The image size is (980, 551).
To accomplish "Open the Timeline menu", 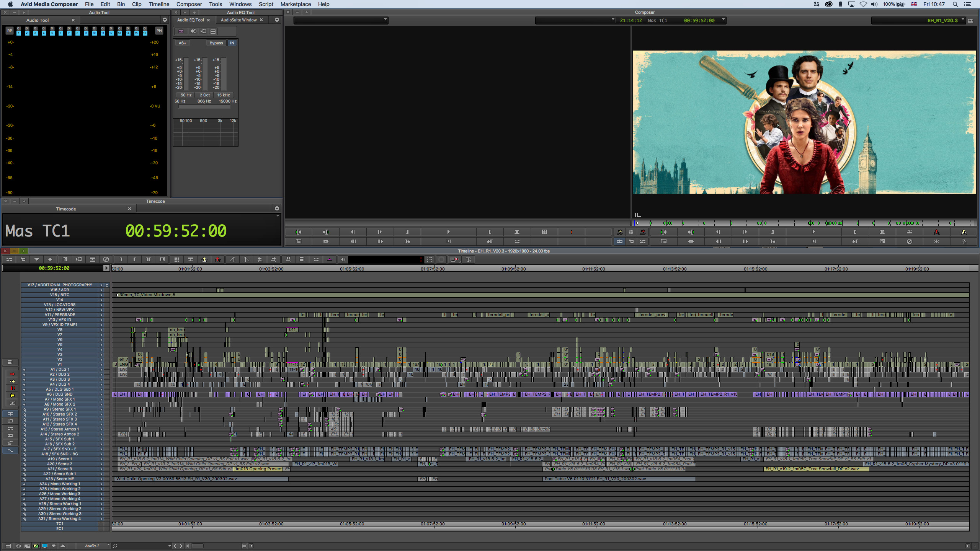I will pyautogui.click(x=159, y=4).
